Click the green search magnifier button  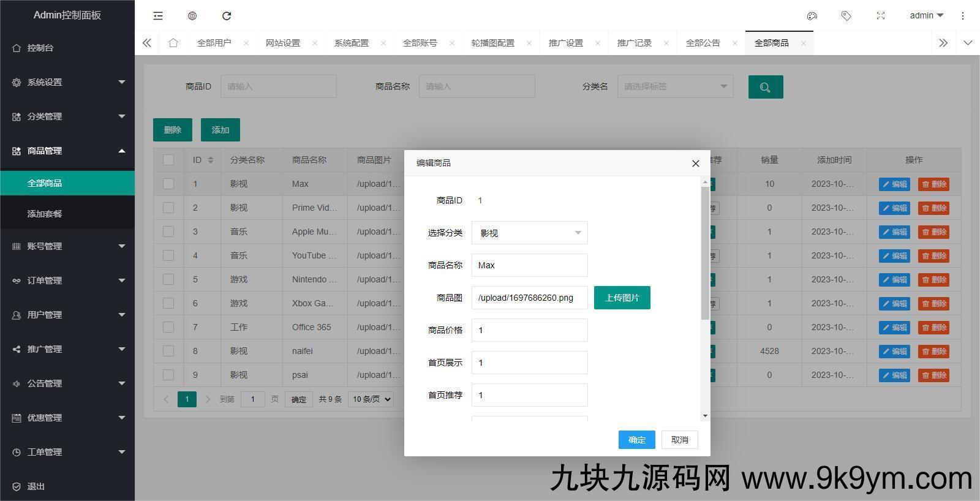click(765, 87)
